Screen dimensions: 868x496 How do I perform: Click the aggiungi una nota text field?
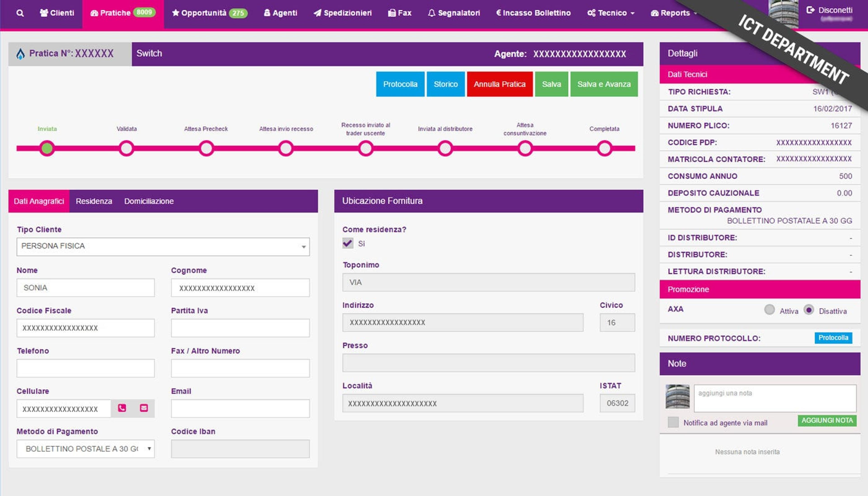pos(775,398)
